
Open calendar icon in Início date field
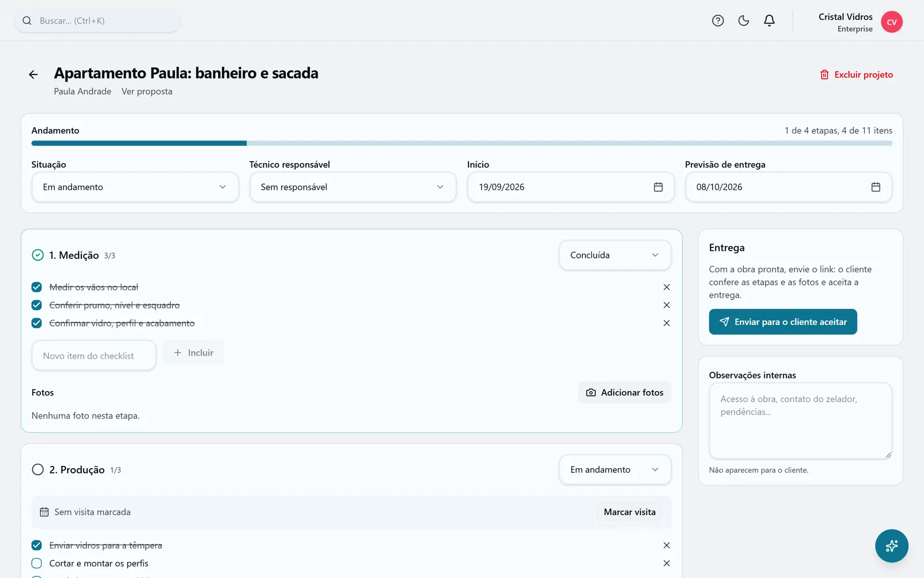click(658, 187)
